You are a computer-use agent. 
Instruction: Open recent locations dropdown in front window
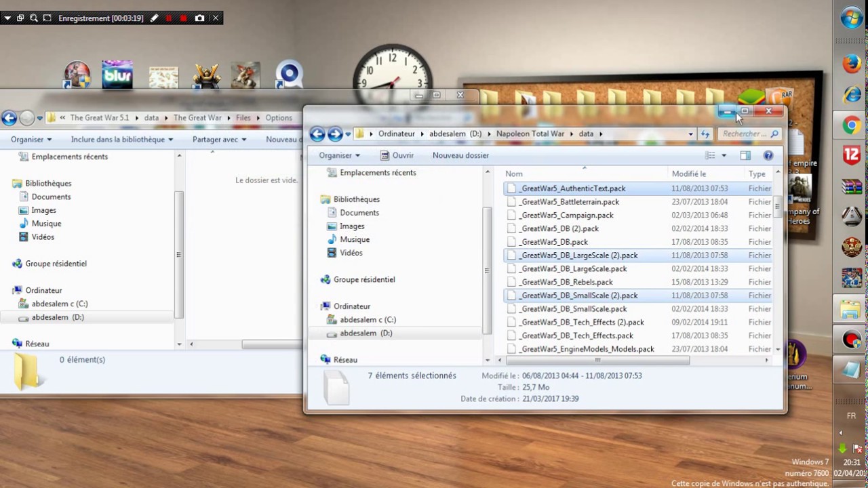(x=348, y=134)
